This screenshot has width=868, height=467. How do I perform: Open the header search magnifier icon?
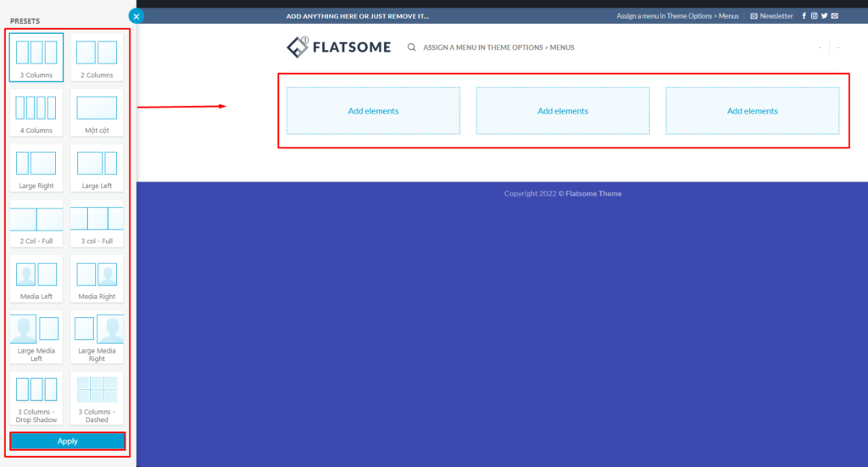pos(412,47)
